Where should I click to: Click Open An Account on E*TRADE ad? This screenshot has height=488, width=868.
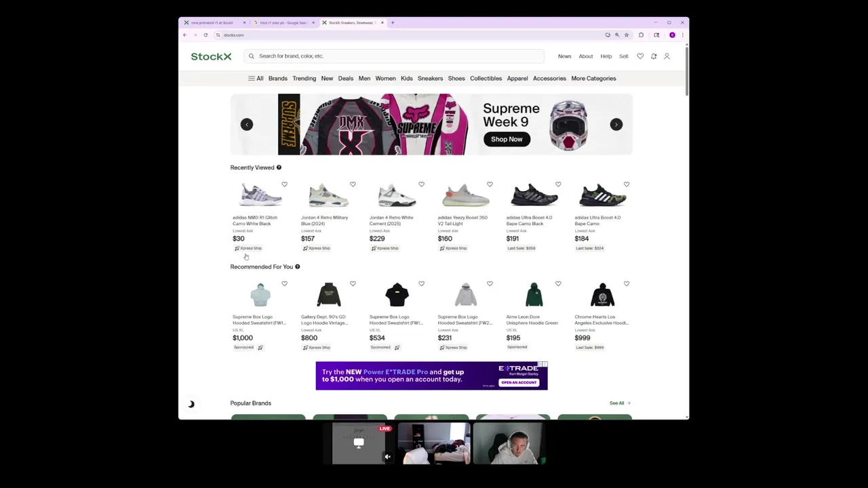tap(519, 382)
